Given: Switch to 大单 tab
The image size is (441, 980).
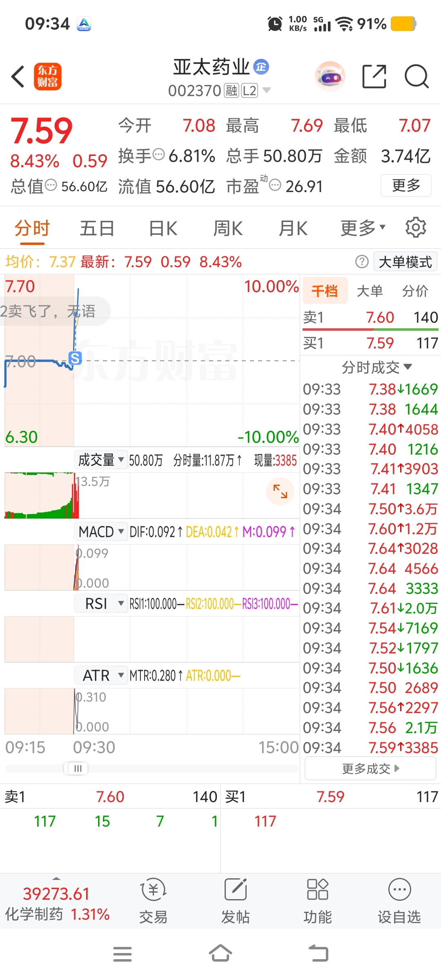Looking at the screenshot, I should click(370, 291).
